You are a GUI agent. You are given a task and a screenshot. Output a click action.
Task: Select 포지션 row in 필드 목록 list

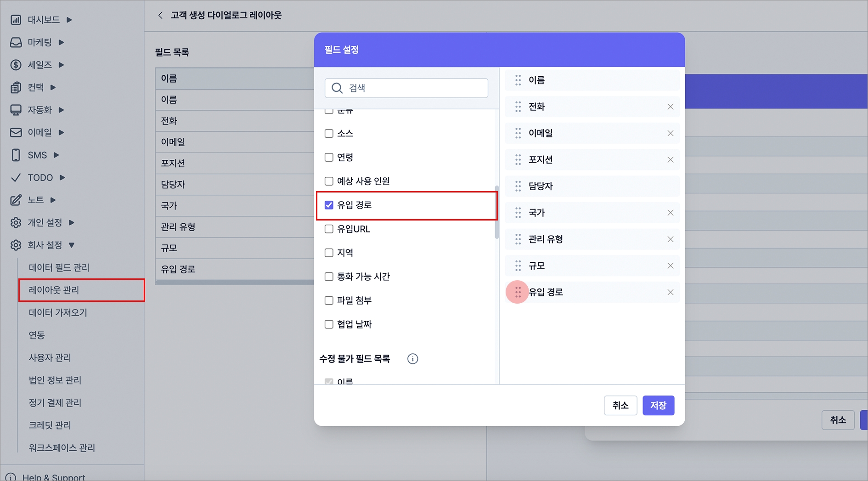pyautogui.click(x=235, y=163)
